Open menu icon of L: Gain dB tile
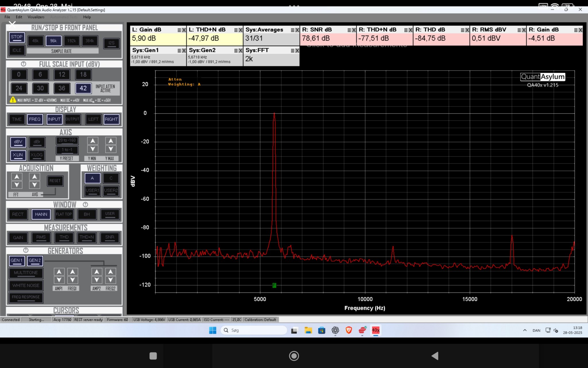 (179, 30)
